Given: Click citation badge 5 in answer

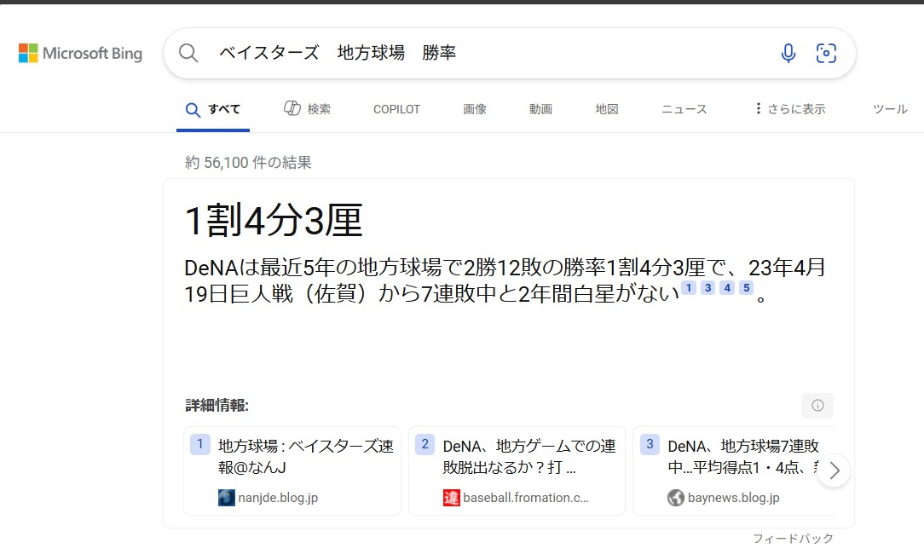Looking at the screenshot, I should click(x=746, y=287).
